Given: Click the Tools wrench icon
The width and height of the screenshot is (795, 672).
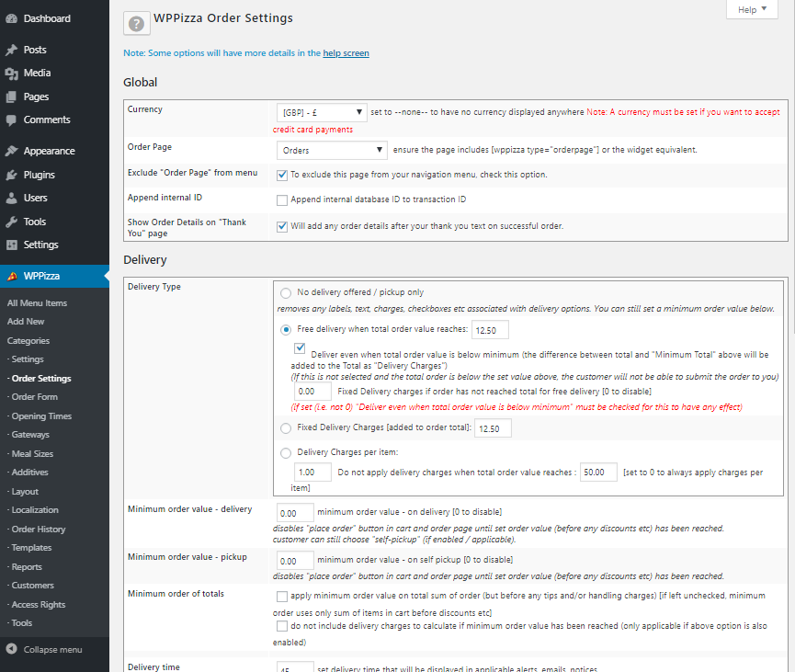Looking at the screenshot, I should [11, 222].
